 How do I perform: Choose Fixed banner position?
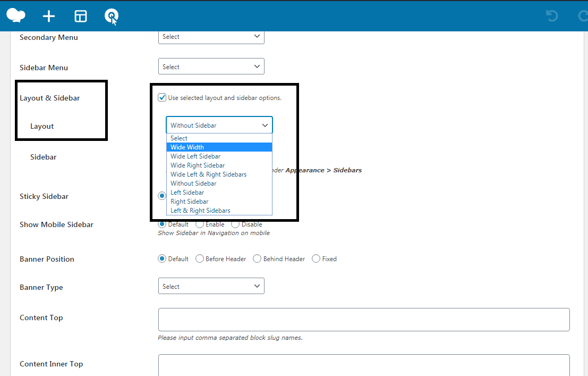[x=316, y=259]
